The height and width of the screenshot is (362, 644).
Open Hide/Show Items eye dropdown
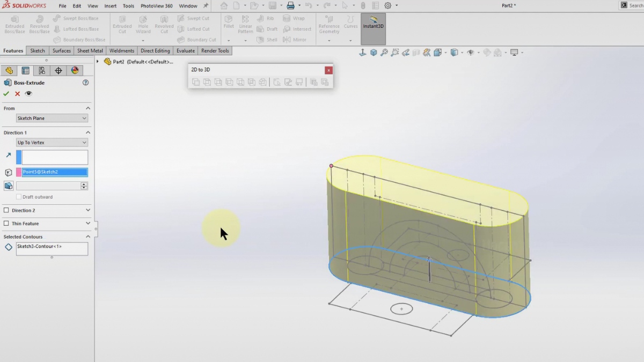click(472, 53)
